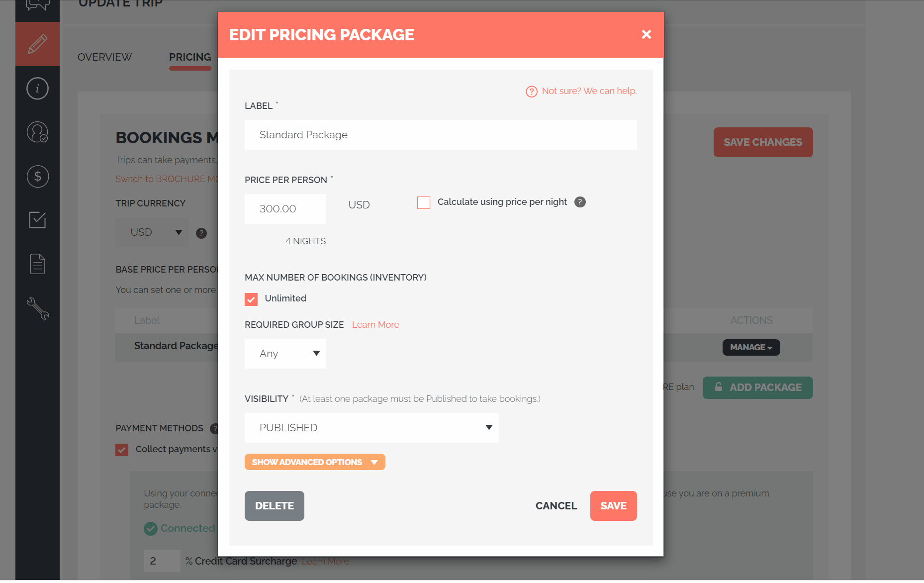Open the pencil edit icon in sidebar

point(37,44)
